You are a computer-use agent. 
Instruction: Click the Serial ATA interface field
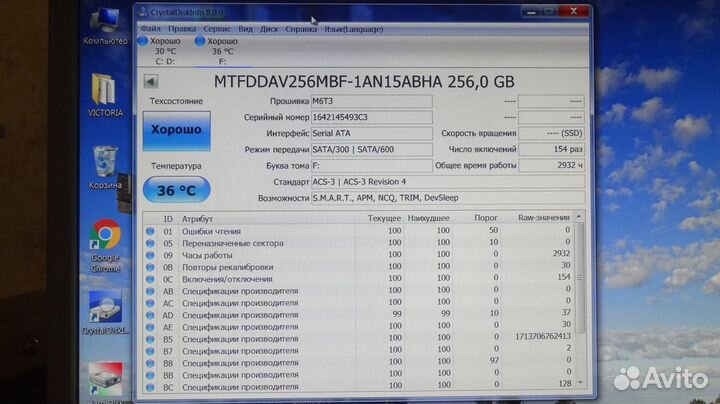click(x=371, y=133)
